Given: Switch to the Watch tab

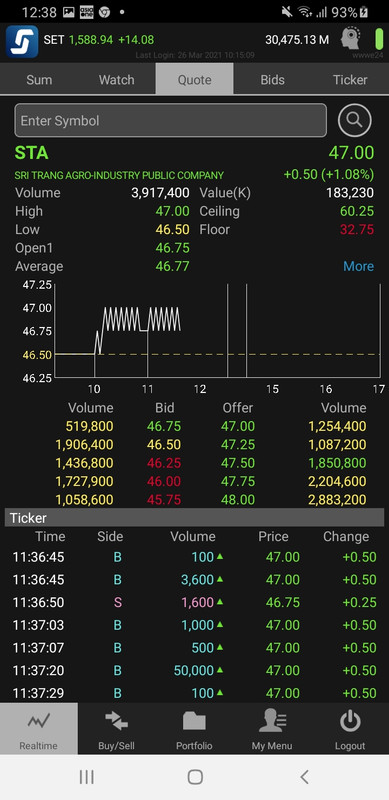Looking at the screenshot, I should pos(116,80).
